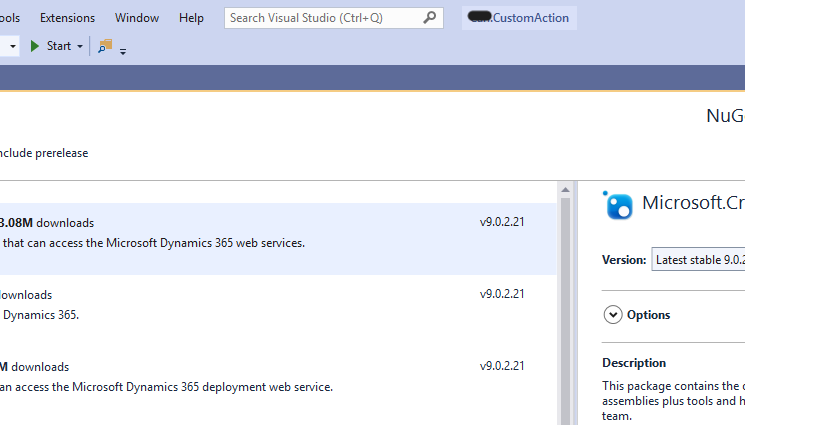Open the toolbar overflow options arrow
The height and width of the screenshot is (430, 840).
(123, 50)
